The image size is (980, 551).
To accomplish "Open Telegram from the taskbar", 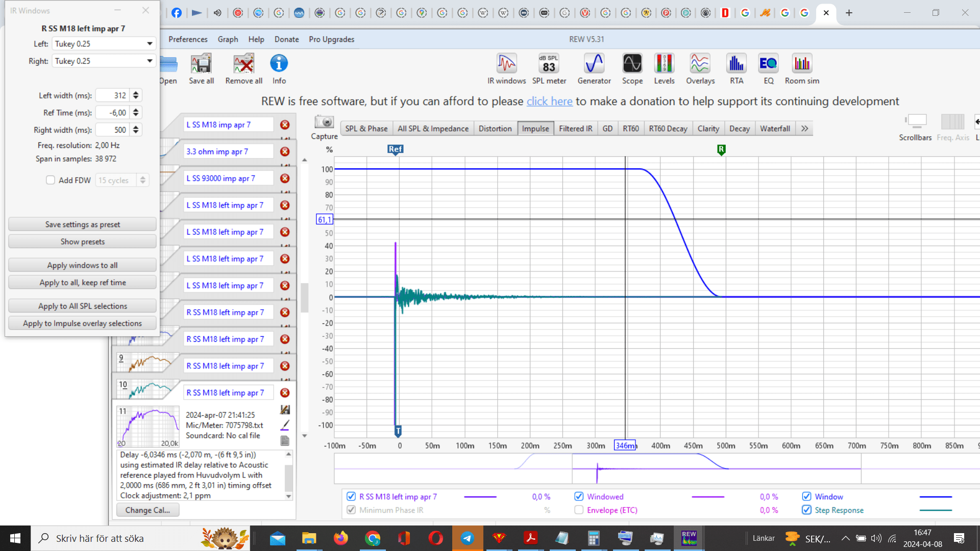I will coord(467,538).
